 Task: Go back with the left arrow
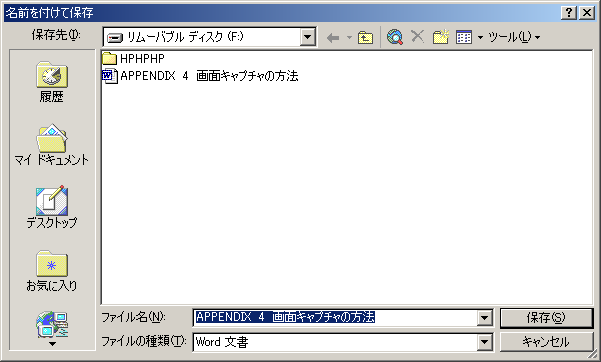(x=333, y=38)
